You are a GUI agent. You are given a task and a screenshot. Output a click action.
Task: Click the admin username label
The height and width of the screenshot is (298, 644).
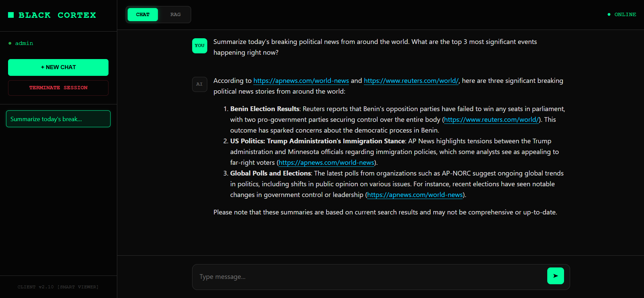(24, 43)
